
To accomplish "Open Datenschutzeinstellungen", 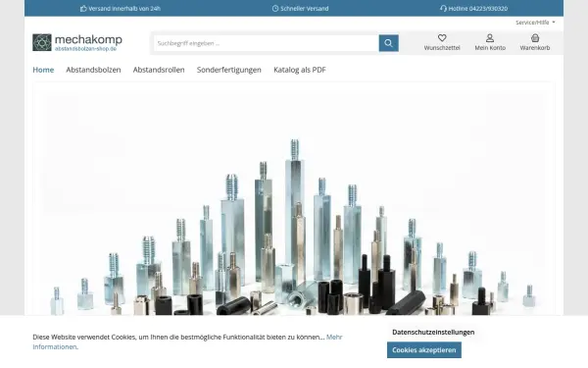I will pos(433,332).
